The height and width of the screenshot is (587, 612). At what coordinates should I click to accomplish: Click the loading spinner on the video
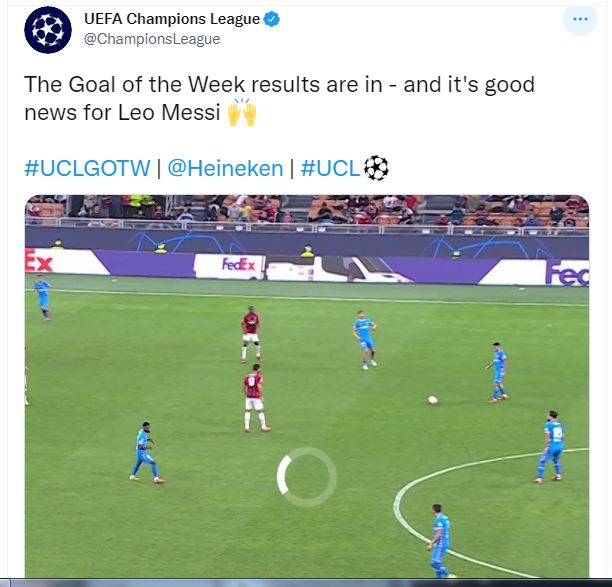point(306,477)
